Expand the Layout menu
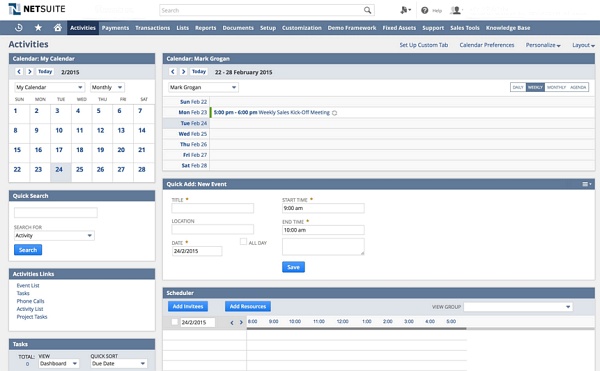This screenshot has width=600, height=371. point(583,45)
